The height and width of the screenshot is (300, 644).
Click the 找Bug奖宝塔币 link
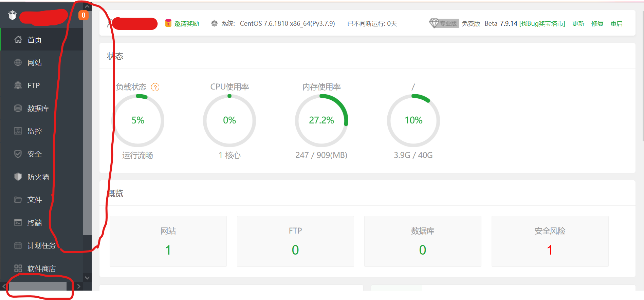pyautogui.click(x=542, y=23)
